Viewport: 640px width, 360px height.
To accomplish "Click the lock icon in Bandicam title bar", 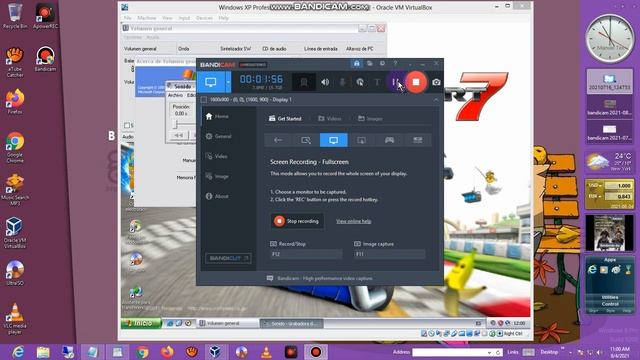I will (356, 64).
